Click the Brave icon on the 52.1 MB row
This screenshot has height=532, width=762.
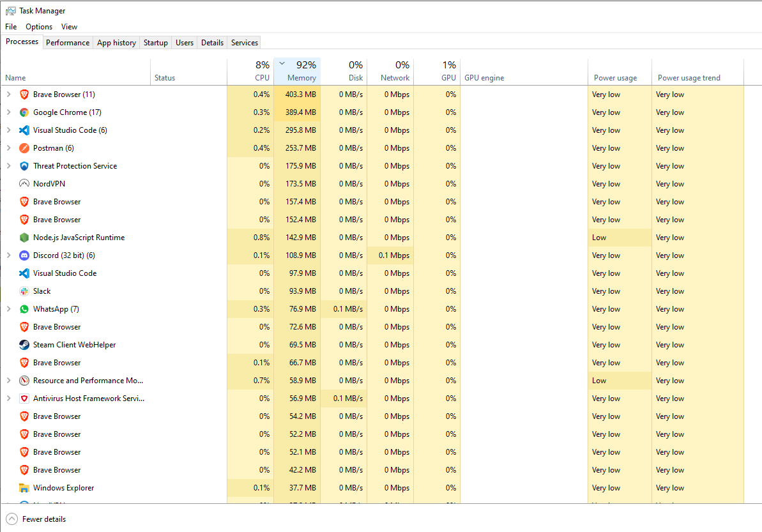tap(24, 452)
